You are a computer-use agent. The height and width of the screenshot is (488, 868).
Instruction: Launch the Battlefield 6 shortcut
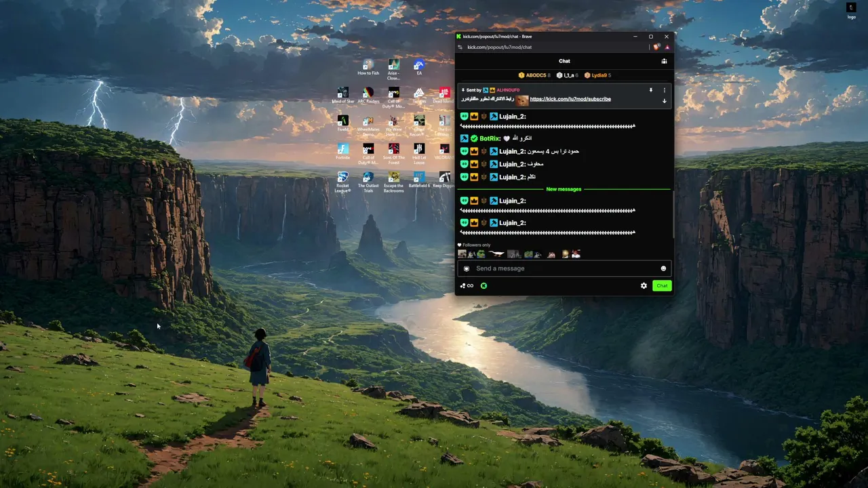(x=419, y=180)
